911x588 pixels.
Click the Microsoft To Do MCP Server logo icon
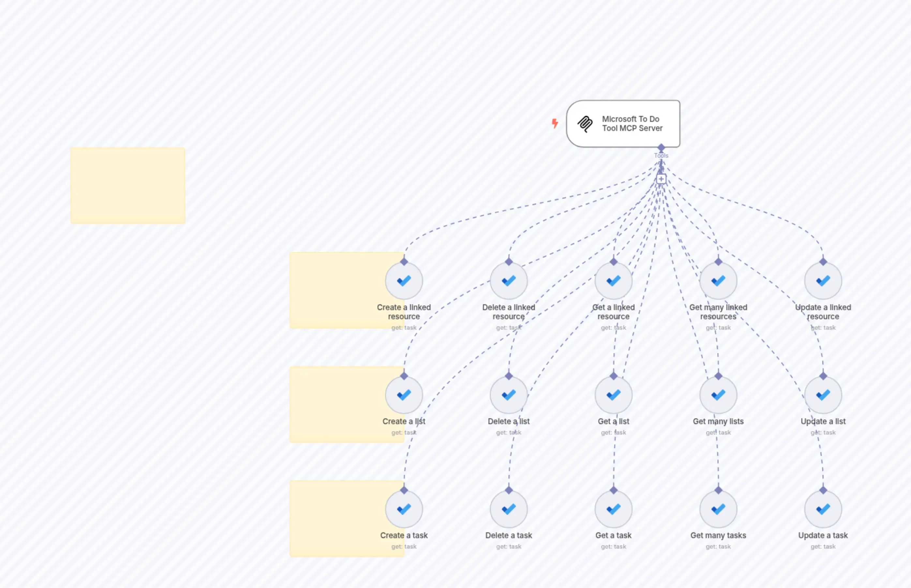[x=584, y=123]
